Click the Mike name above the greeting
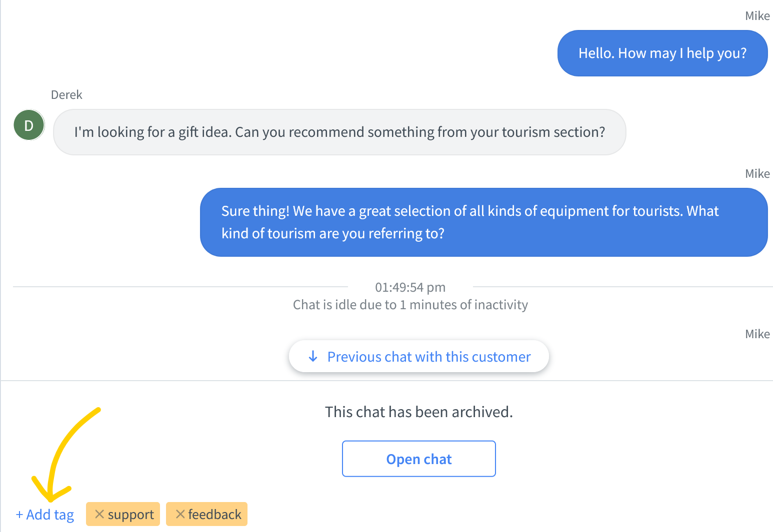Image resolution: width=773 pixels, height=532 pixels. coord(757,16)
